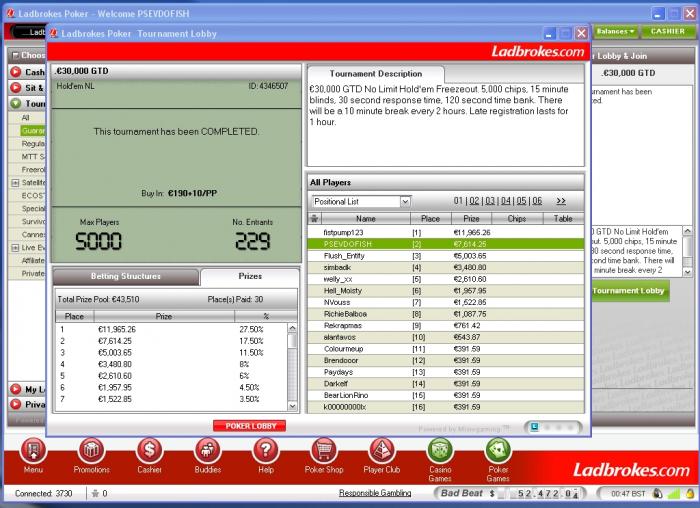Click the Table column header

click(563, 219)
